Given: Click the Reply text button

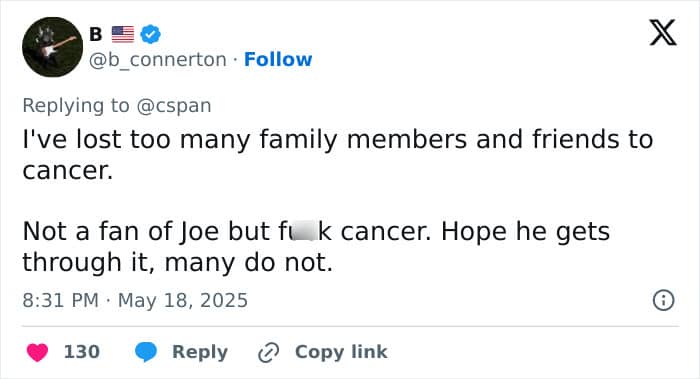Looking at the screenshot, I should coord(200,352).
